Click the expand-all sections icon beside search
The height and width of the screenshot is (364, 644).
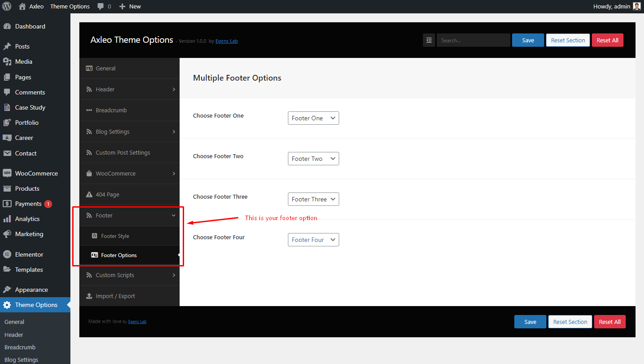429,40
